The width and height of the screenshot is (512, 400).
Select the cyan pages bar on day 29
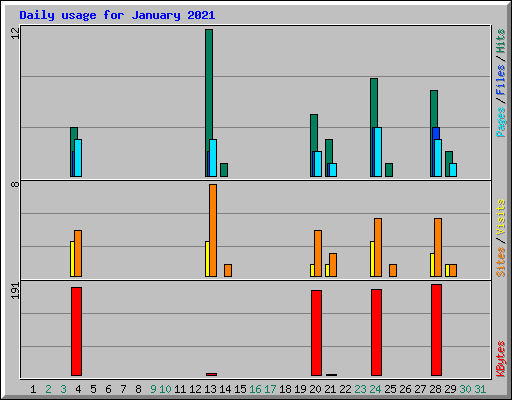(453, 170)
